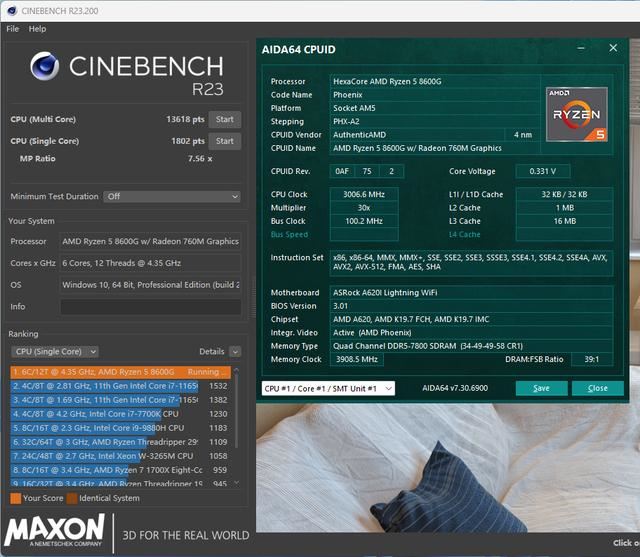The width and height of the screenshot is (640, 557).
Task: Click the Info text field
Action: click(x=150, y=306)
